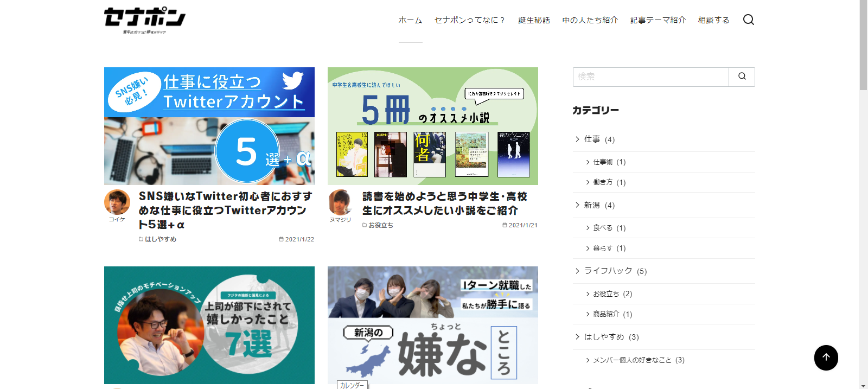Open the 相談する menu item
This screenshot has height=389, width=868.
pyautogui.click(x=714, y=20)
